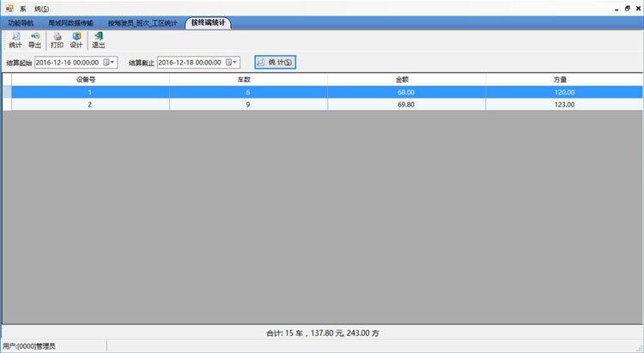Click the 方量 column header

pyautogui.click(x=564, y=79)
